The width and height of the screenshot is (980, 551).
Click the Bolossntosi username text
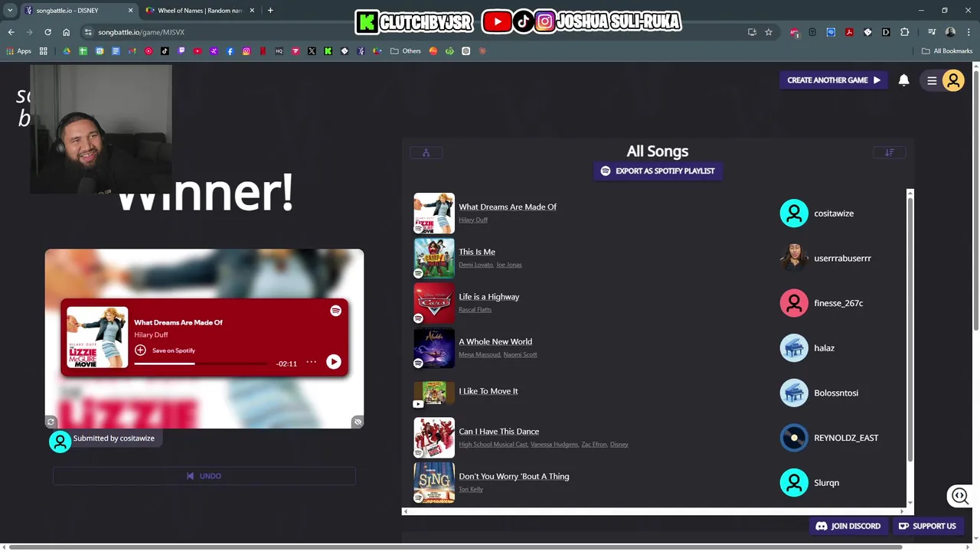pyautogui.click(x=836, y=393)
